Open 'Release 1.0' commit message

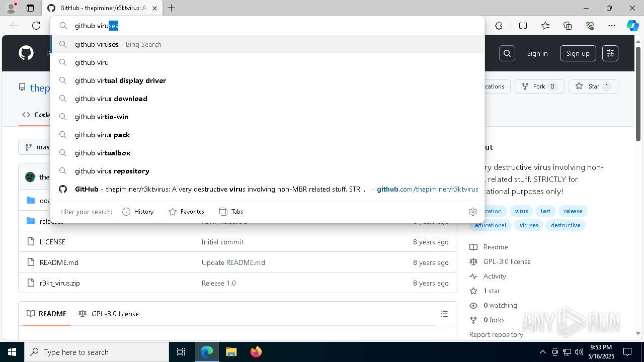point(218,283)
